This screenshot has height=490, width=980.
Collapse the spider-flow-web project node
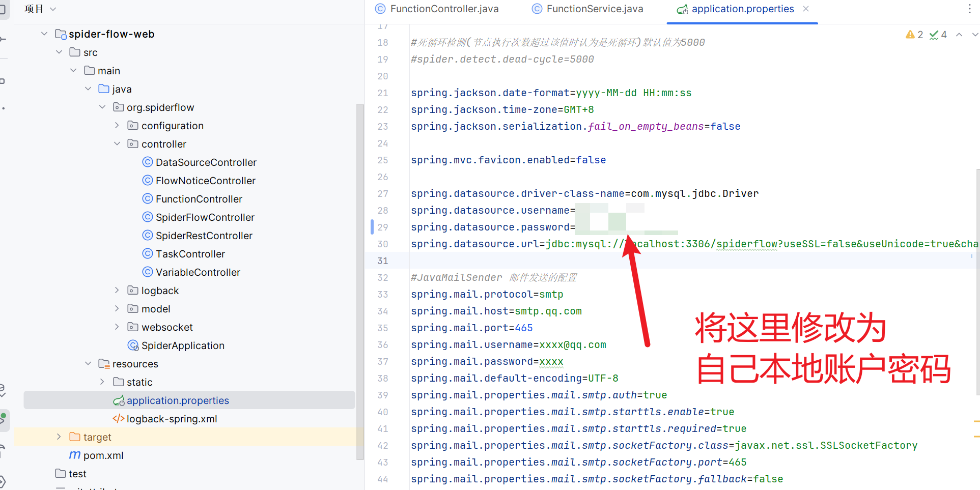pyautogui.click(x=44, y=34)
